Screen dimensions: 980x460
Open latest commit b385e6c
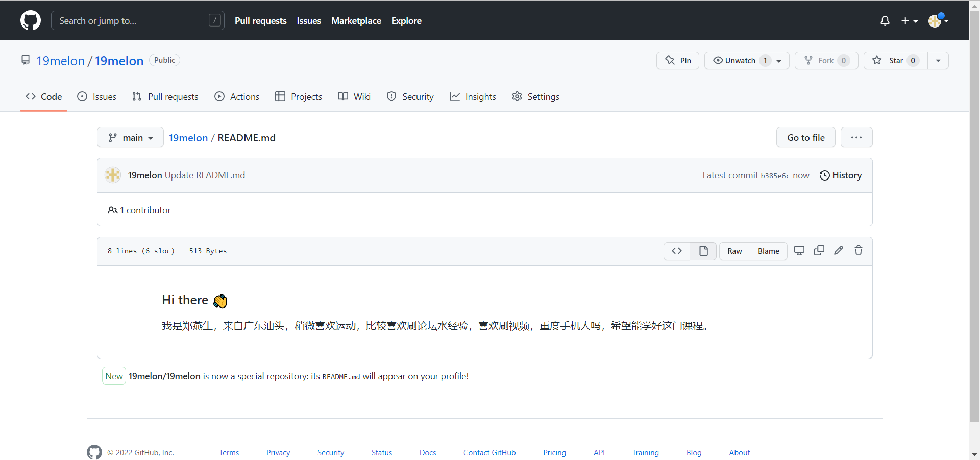coord(775,176)
